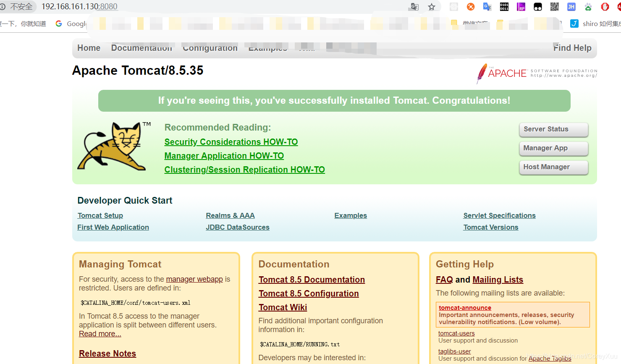The image size is (621, 364).
Task: Click the Host Manager button
Action: (x=553, y=167)
